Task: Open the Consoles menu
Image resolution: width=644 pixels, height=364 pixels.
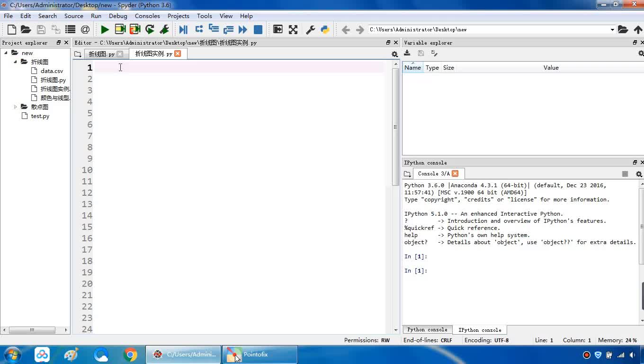Action: (x=147, y=16)
